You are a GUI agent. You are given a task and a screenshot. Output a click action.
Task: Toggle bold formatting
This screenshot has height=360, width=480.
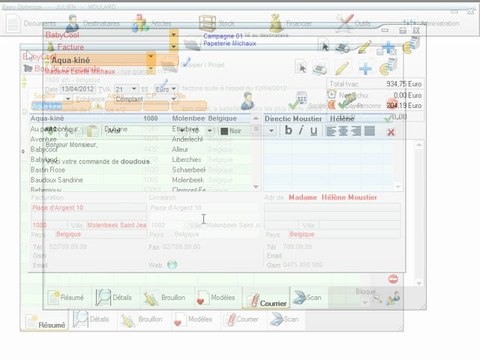[289, 131]
